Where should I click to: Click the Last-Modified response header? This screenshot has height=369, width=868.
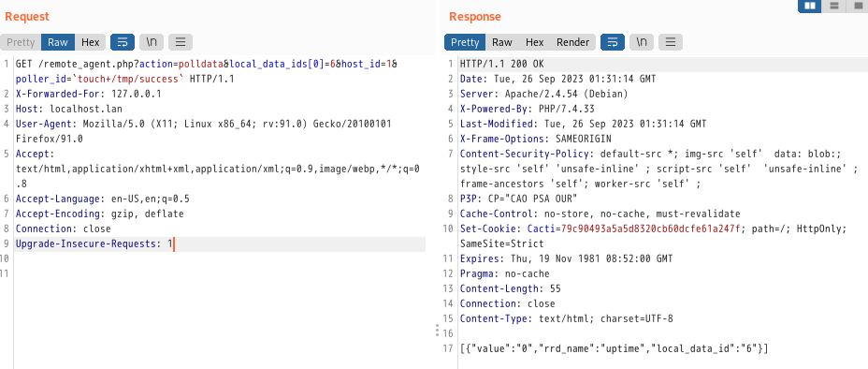(x=583, y=125)
